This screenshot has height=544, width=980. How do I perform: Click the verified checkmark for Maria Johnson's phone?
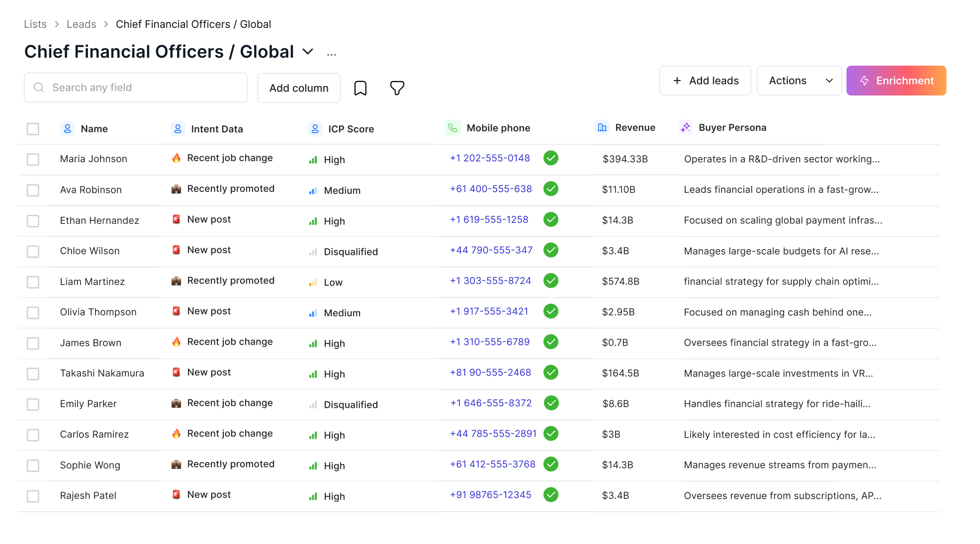coord(551,158)
